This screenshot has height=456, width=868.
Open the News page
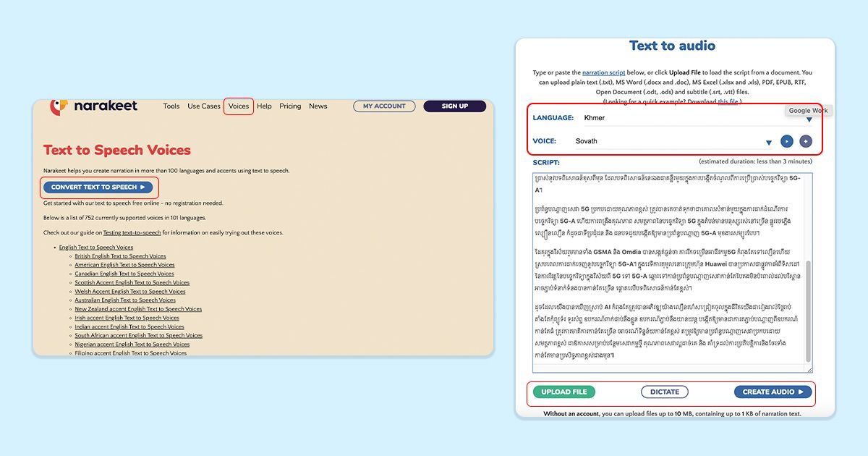coord(318,106)
